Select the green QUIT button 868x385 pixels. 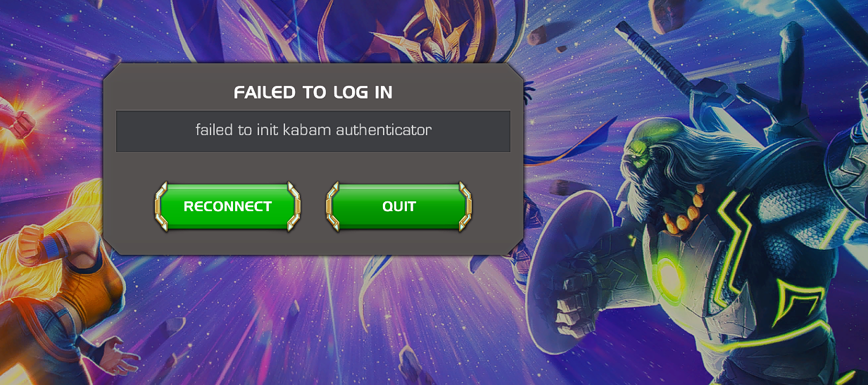(x=399, y=207)
